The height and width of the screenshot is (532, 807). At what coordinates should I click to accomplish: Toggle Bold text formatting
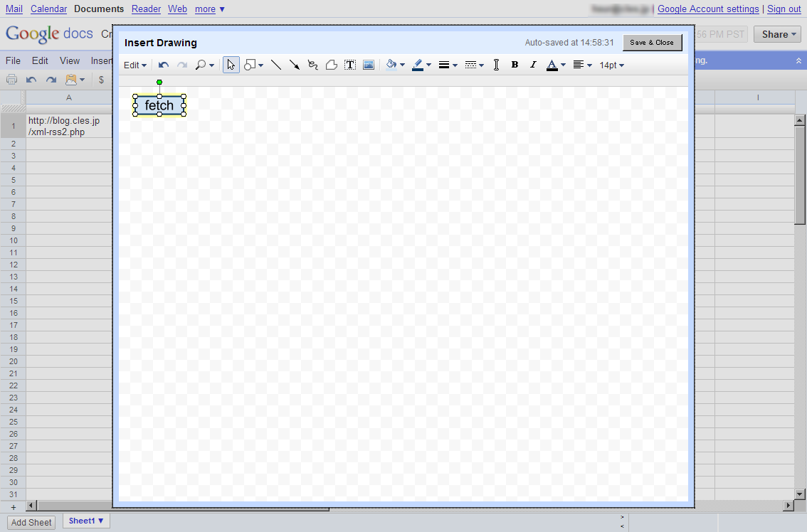point(515,65)
